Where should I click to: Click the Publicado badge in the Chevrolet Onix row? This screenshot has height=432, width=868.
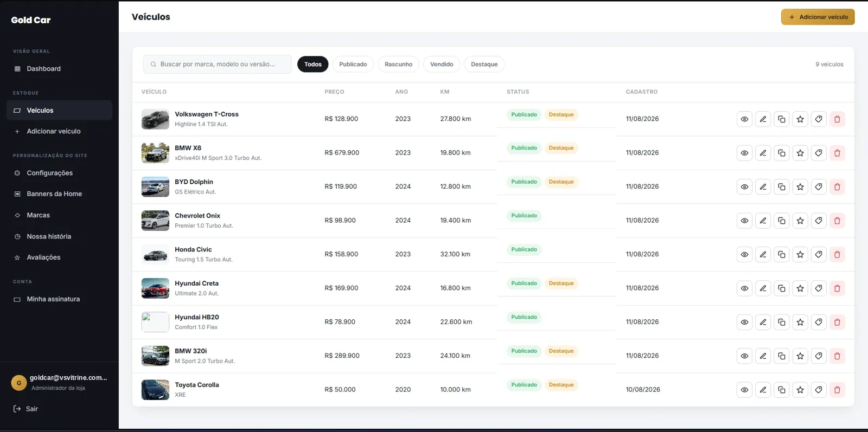[524, 216]
